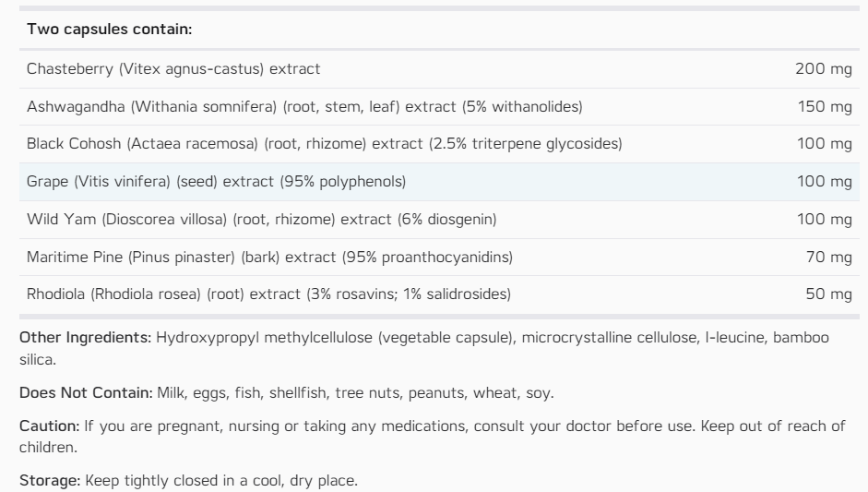Click the 'Other Ingredients:' label

pos(85,338)
